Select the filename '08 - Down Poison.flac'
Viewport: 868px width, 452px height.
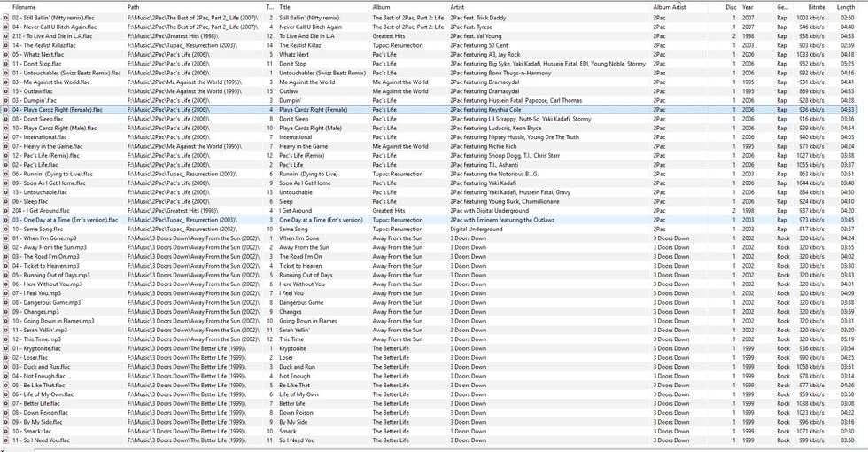[40, 413]
